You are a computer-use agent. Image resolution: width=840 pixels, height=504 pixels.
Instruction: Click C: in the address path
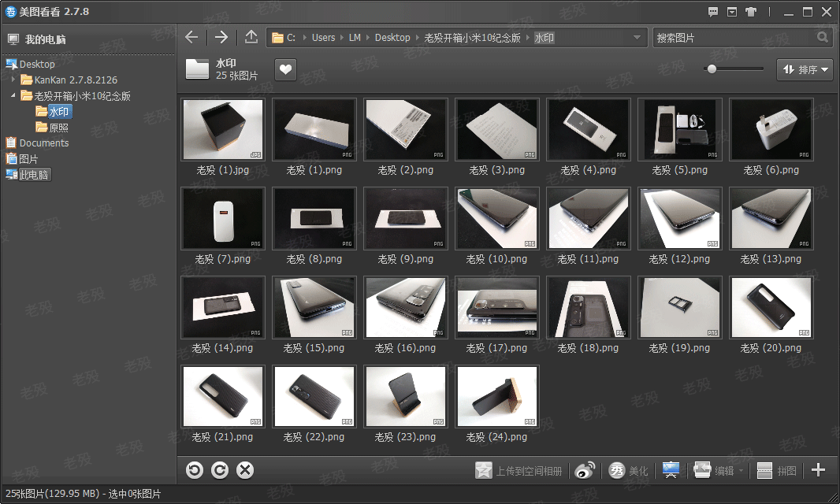tap(291, 38)
